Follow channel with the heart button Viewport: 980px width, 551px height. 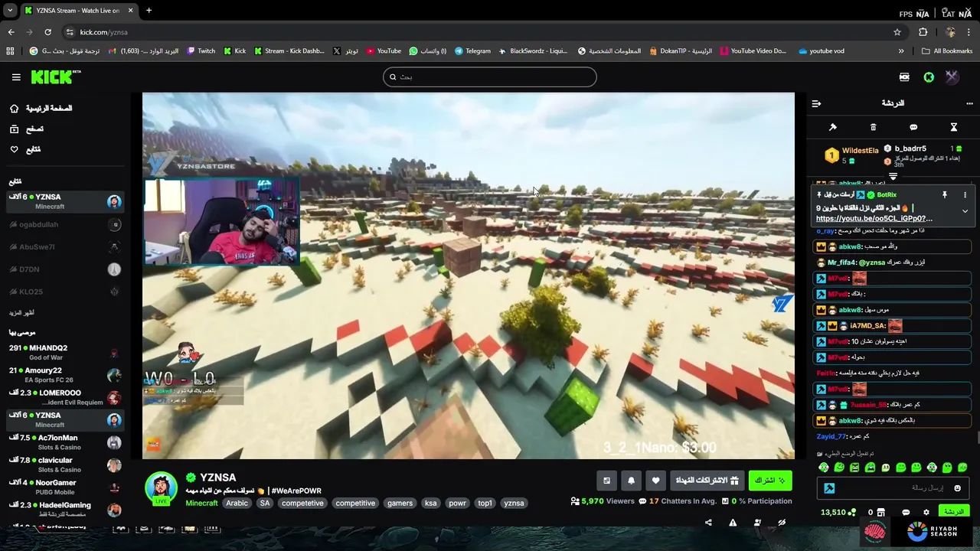click(x=655, y=481)
